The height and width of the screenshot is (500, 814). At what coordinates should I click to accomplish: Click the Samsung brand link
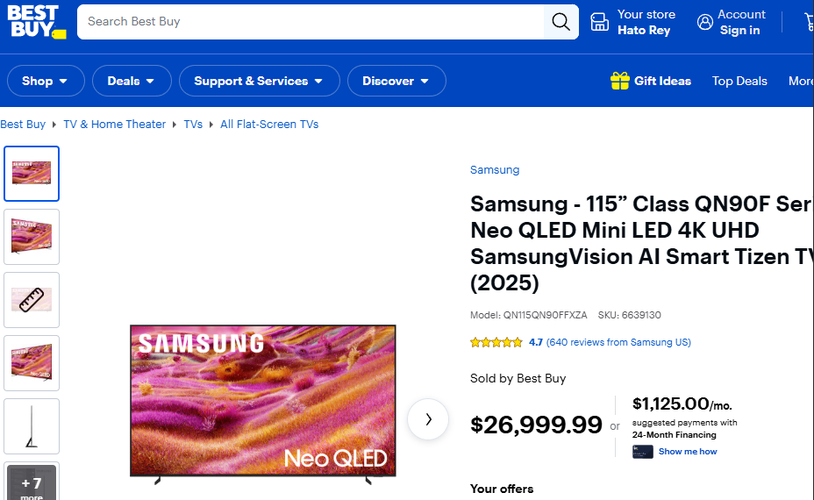tap(494, 170)
